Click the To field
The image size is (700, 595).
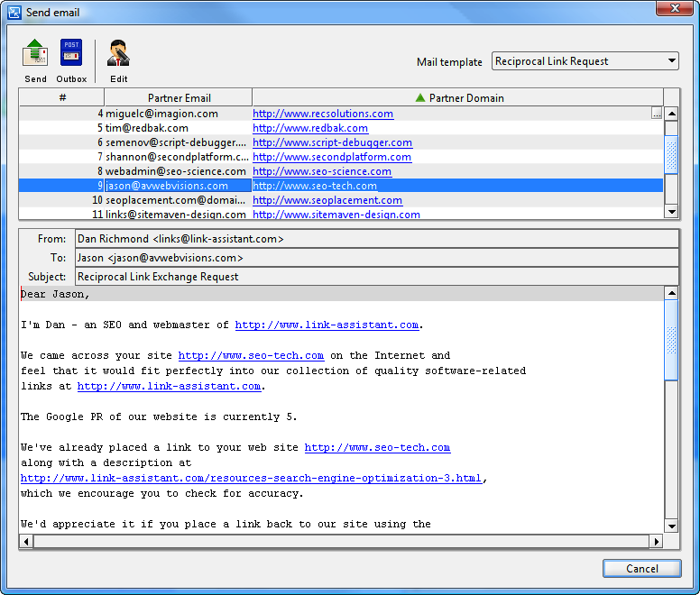point(377,258)
